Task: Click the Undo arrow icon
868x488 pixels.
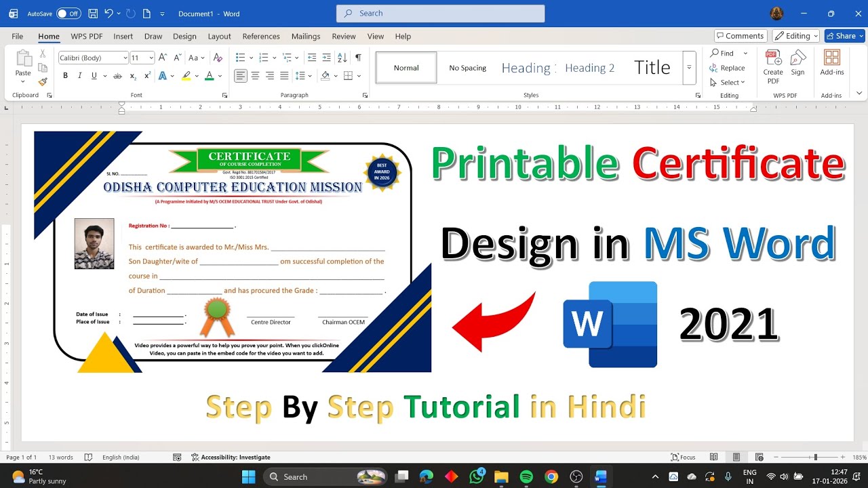Action: 108,14
